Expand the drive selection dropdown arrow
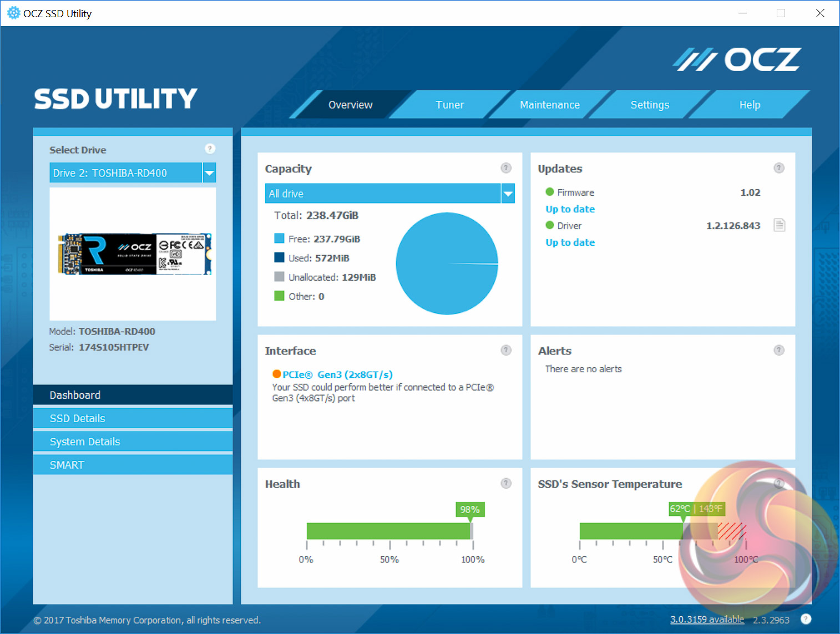The image size is (840, 634). tap(209, 173)
